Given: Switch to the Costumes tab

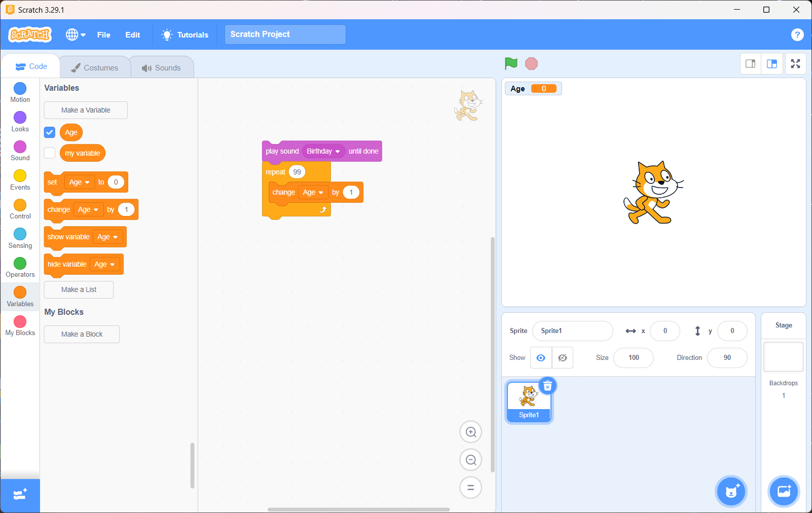Looking at the screenshot, I should tap(95, 67).
